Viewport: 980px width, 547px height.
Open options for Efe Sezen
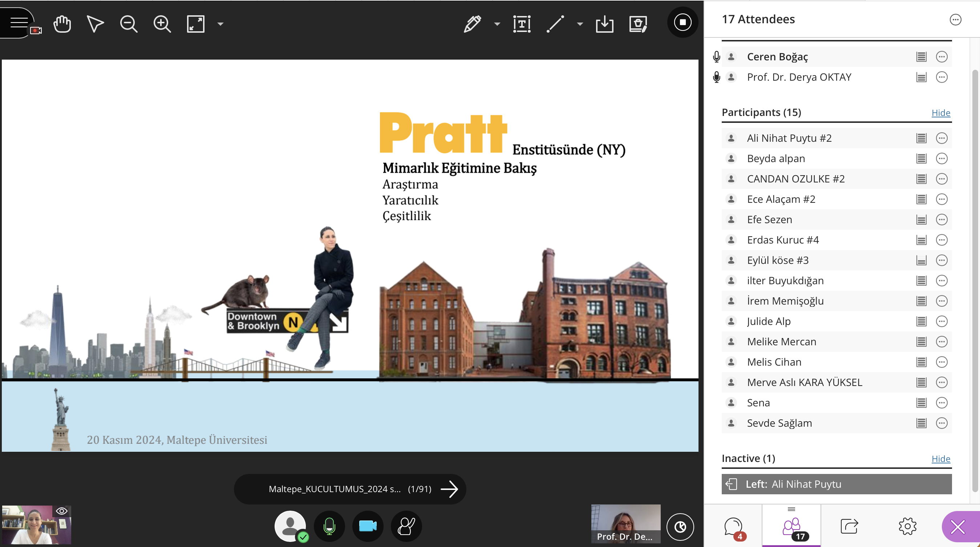click(941, 220)
